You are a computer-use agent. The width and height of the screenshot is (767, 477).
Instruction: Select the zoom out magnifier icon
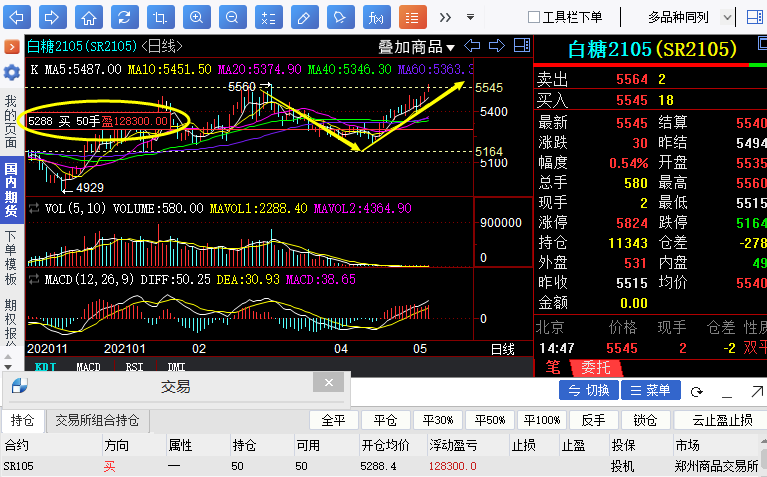(x=233, y=18)
